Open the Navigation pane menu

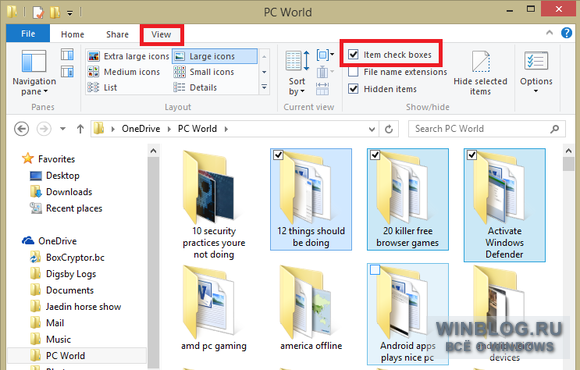[34, 73]
